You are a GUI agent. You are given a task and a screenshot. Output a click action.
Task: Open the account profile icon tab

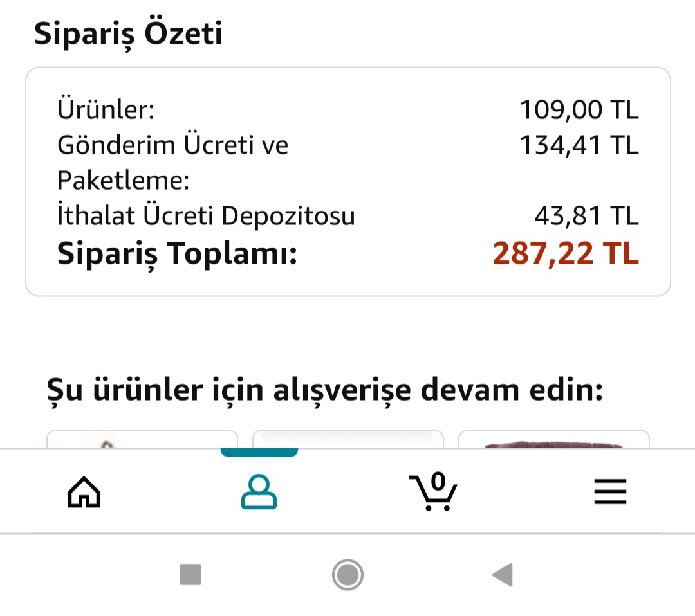coord(259,493)
